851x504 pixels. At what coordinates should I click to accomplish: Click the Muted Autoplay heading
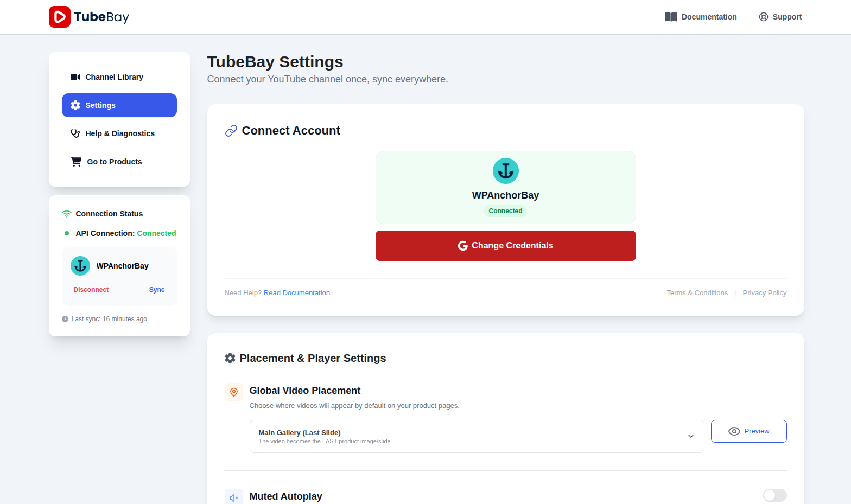pyautogui.click(x=286, y=496)
